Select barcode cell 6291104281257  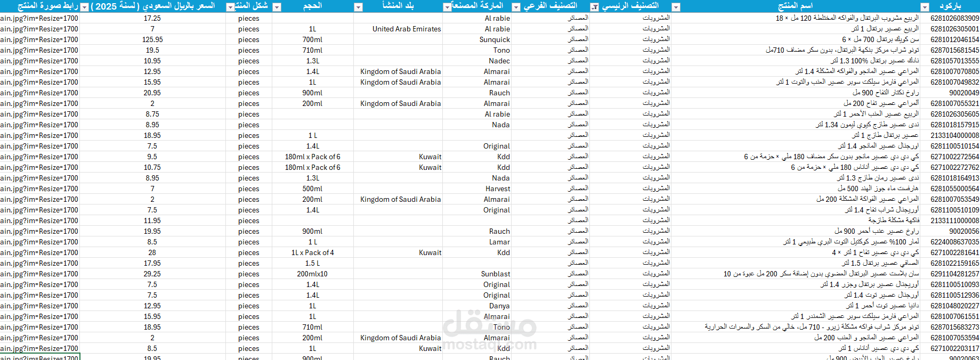[x=950, y=274]
